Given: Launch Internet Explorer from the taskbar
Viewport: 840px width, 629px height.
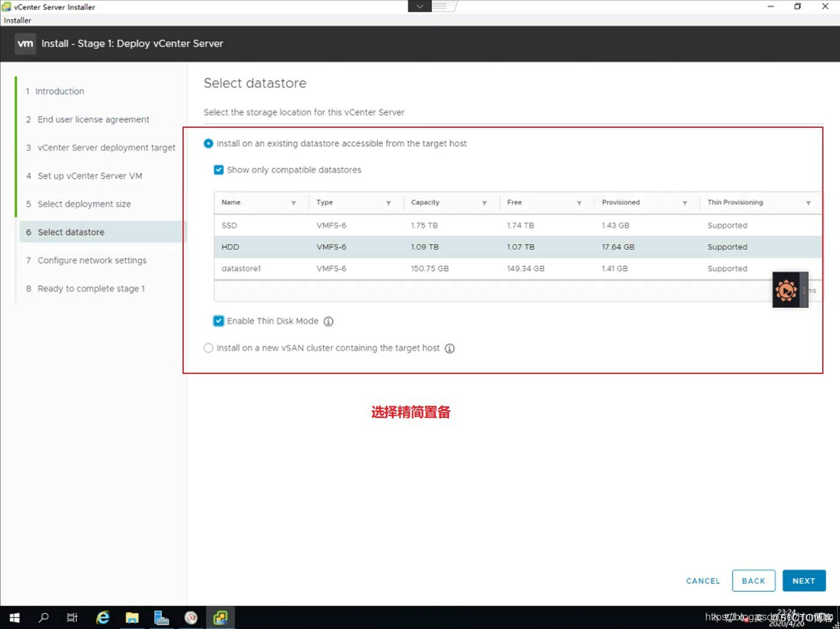Looking at the screenshot, I should [x=102, y=618].
